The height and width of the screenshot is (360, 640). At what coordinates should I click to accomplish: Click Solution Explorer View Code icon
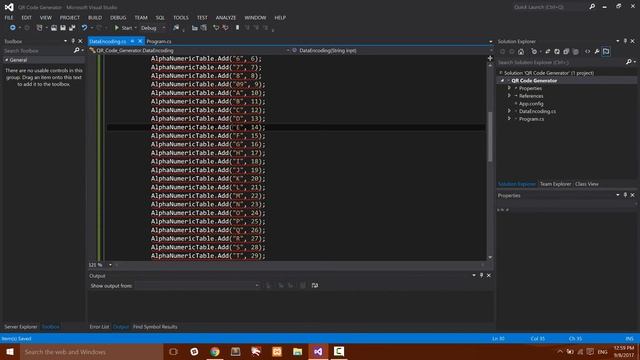coord(587,51)
